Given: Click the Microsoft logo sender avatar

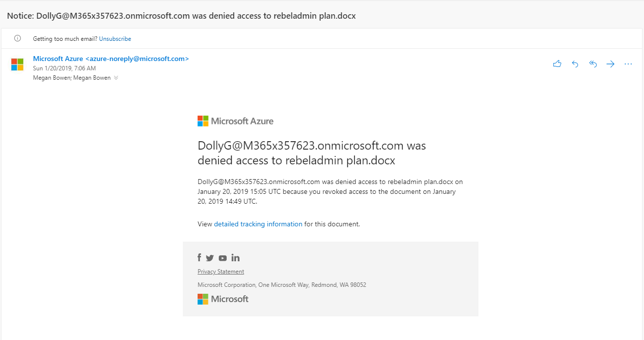Looking at the screenshot, I should 17,64.
